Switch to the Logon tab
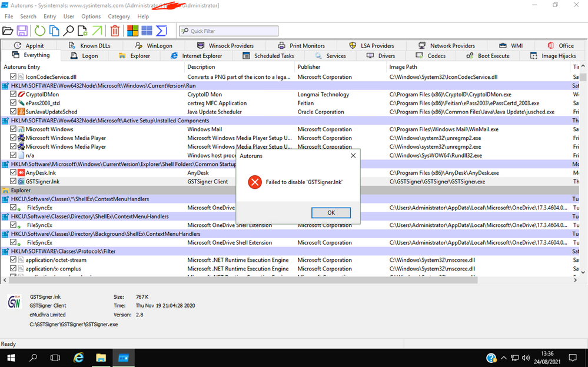The image size is (588, 367). pos(84,56)
